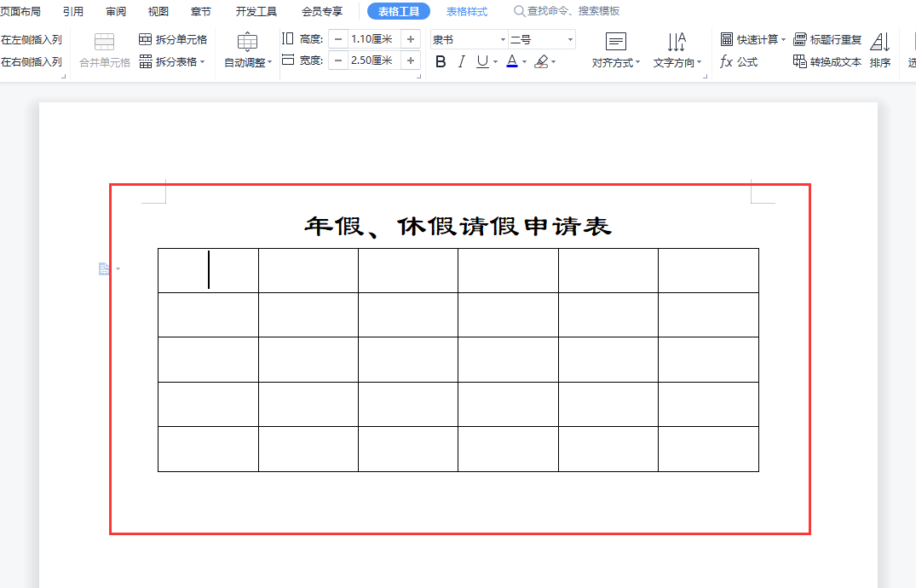Viewport: 916px width, 588px height.
Task: Click the 查找命令 search field
Action: [x=566, y=11]
